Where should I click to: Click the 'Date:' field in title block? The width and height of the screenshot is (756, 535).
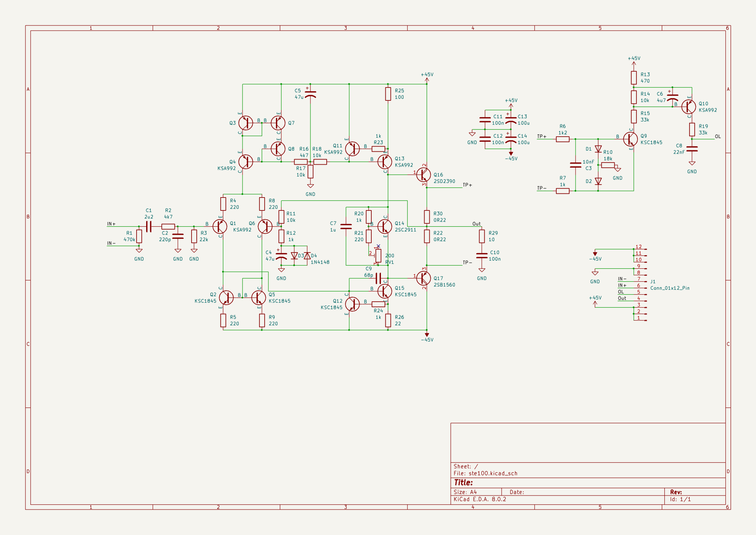point(517,492)
